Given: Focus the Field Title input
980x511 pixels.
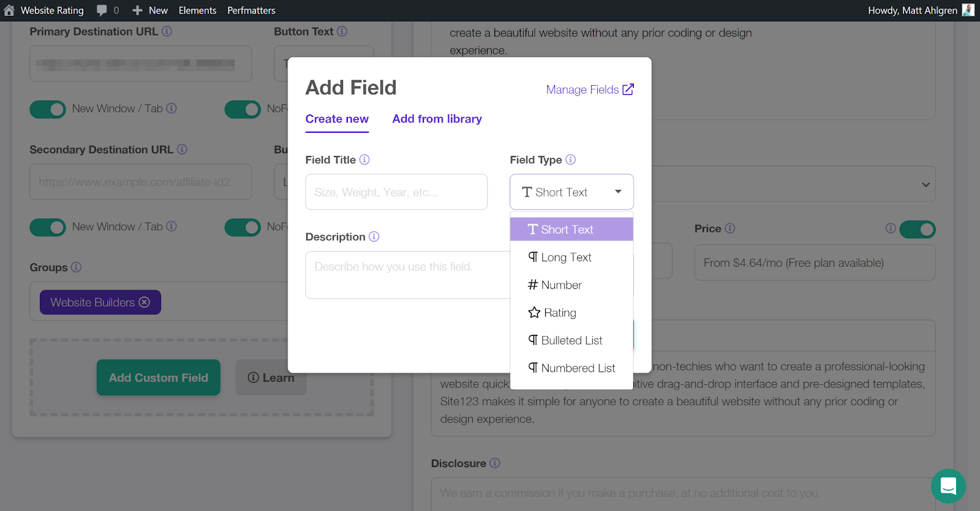Looking at the screenshot, I should 396,192.
